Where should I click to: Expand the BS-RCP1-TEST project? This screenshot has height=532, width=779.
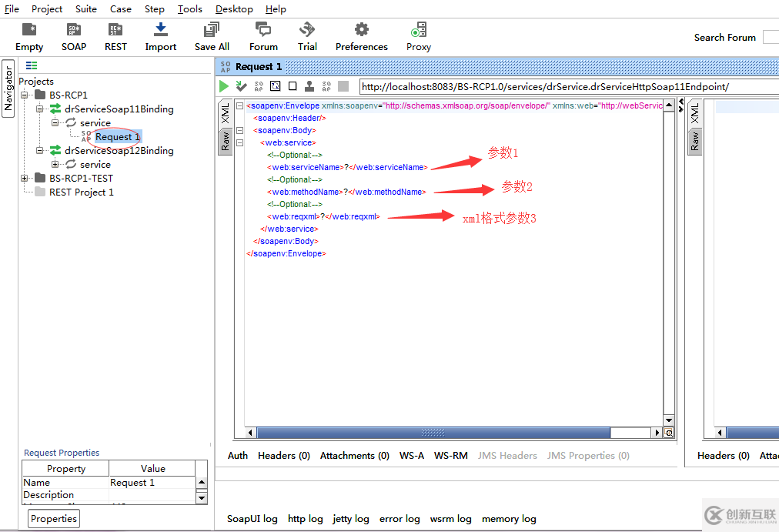pyautogui.click(x=23, y=178)
